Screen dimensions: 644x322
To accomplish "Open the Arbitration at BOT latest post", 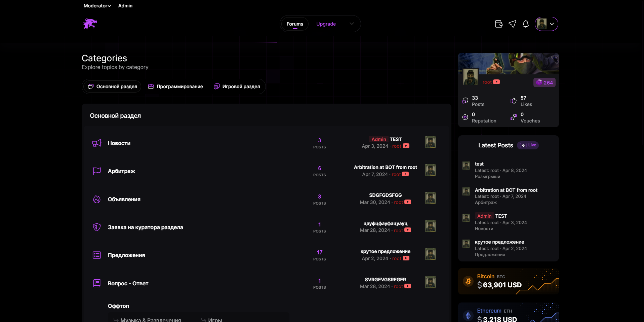I will coord(506,190).
